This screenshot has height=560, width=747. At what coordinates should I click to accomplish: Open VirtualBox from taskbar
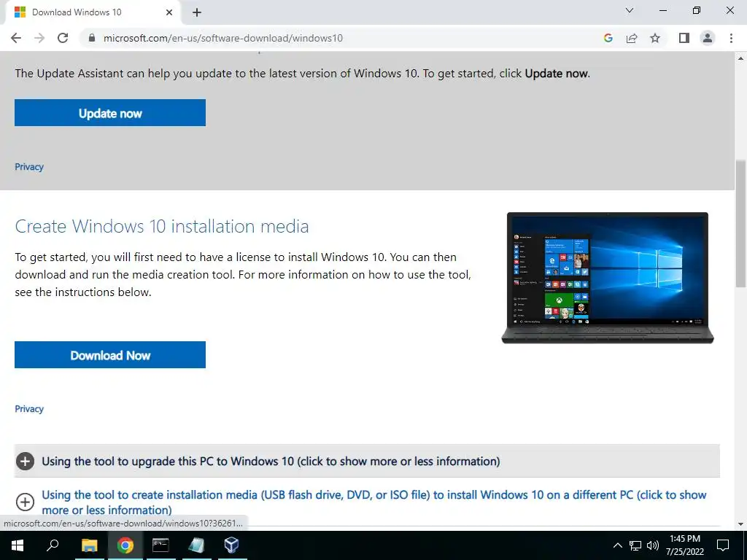point(231,545)
